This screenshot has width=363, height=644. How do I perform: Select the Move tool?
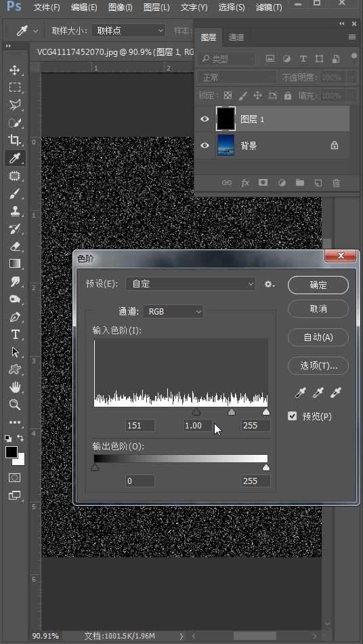(15, 70)
